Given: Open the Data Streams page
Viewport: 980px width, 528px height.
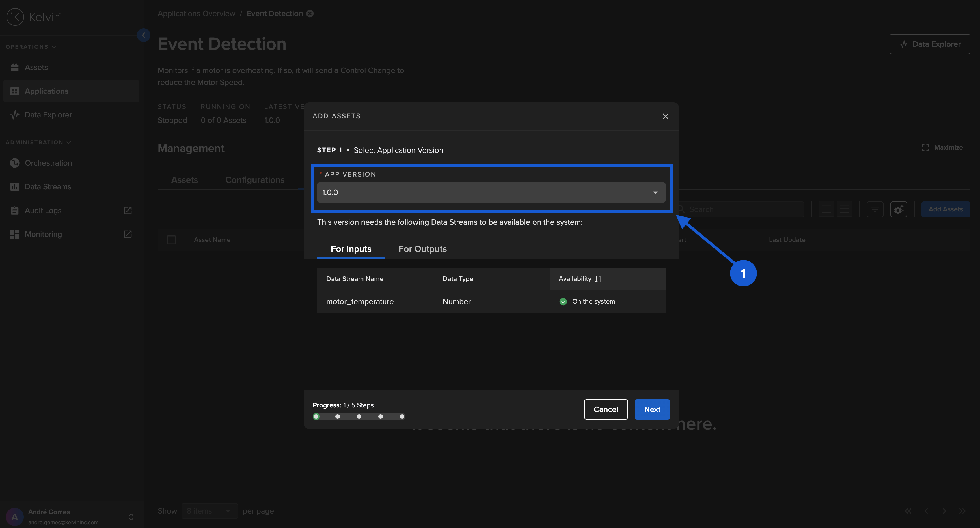Looking at the screenshot, I should pyautogui.click(x=48, y=186).
